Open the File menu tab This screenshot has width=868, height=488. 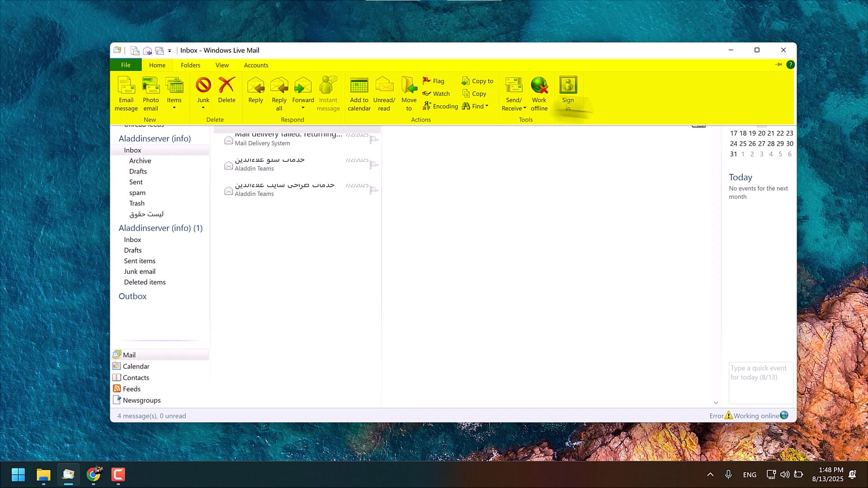click(126, 65)
